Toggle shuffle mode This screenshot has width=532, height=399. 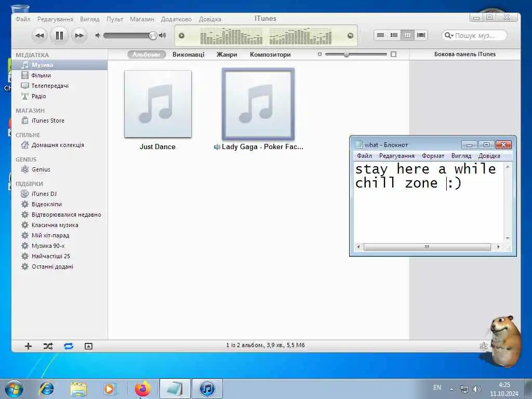pos(48,346)
